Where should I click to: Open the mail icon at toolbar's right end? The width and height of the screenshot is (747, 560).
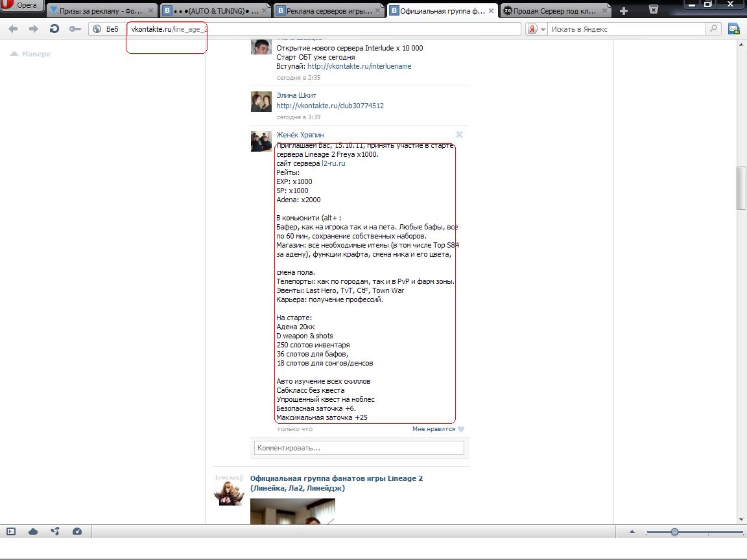point(734,29)
